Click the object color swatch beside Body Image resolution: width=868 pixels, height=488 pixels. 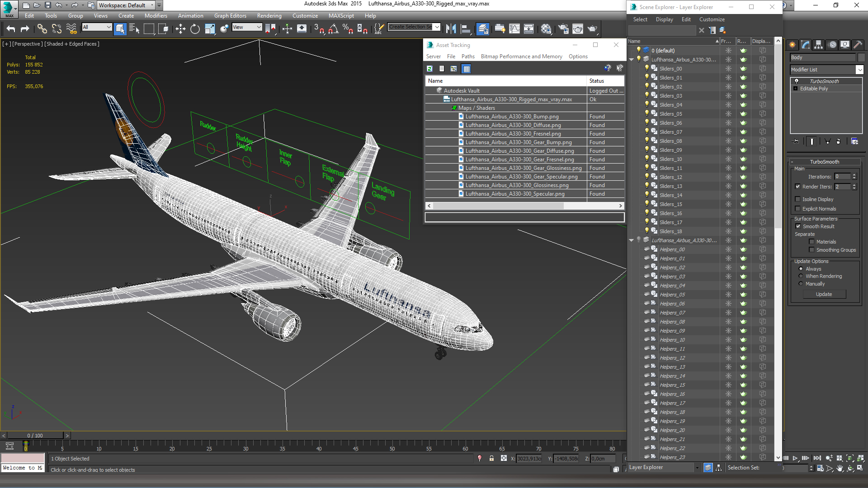861,57
